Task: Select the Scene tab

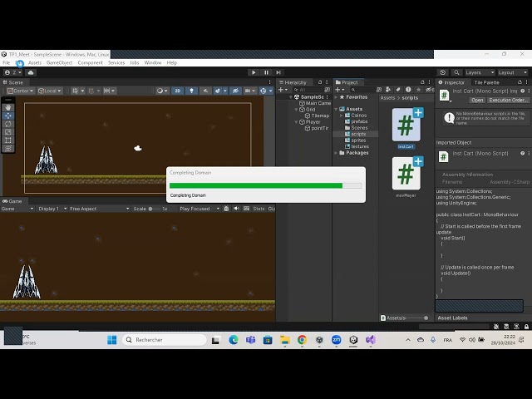Action: 13,82
